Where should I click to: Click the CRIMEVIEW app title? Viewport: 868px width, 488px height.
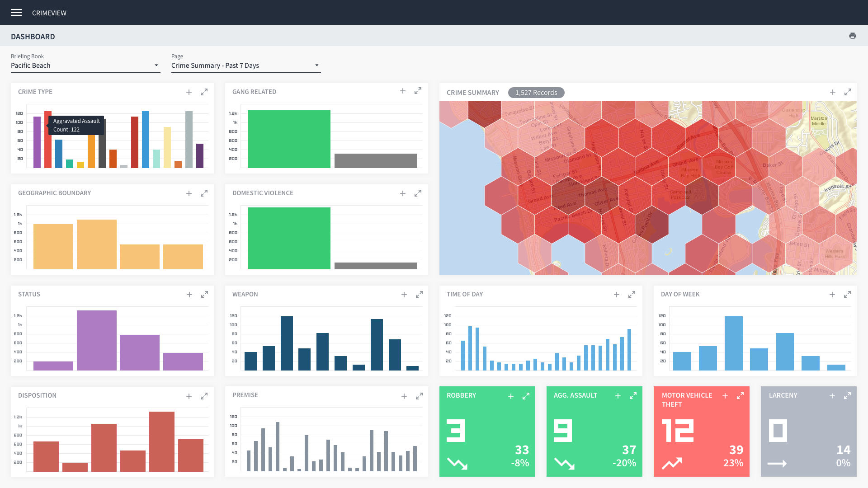(49, 13)
